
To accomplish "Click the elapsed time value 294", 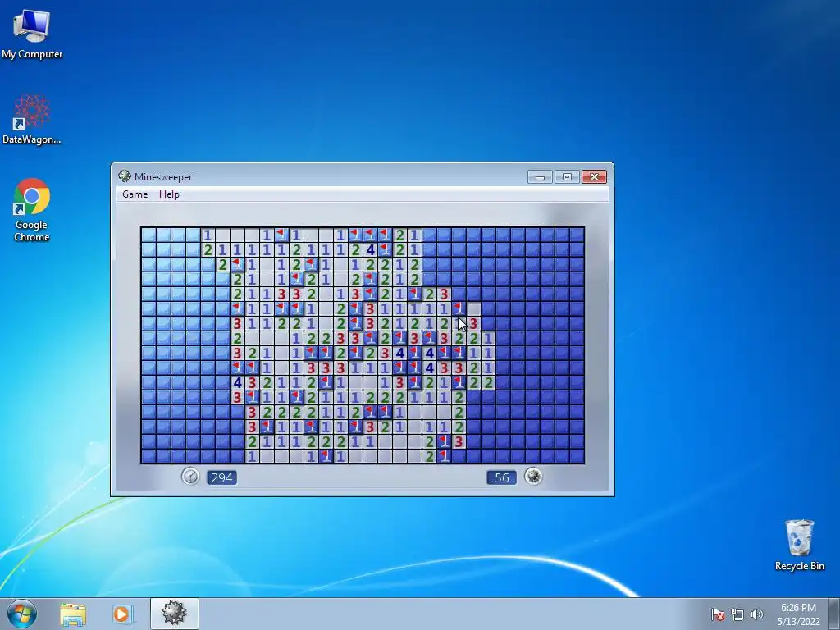I will pyautogui.click(x=221, y=477).
